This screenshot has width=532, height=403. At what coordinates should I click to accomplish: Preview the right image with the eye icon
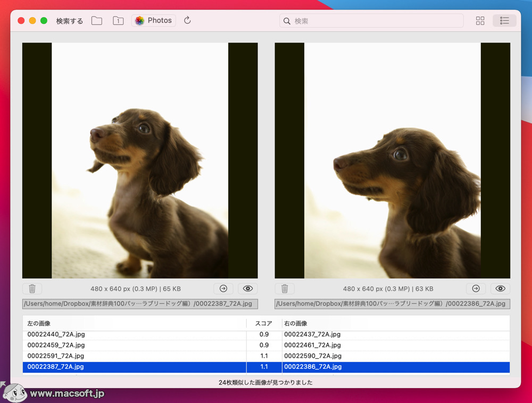pos(500,288)
